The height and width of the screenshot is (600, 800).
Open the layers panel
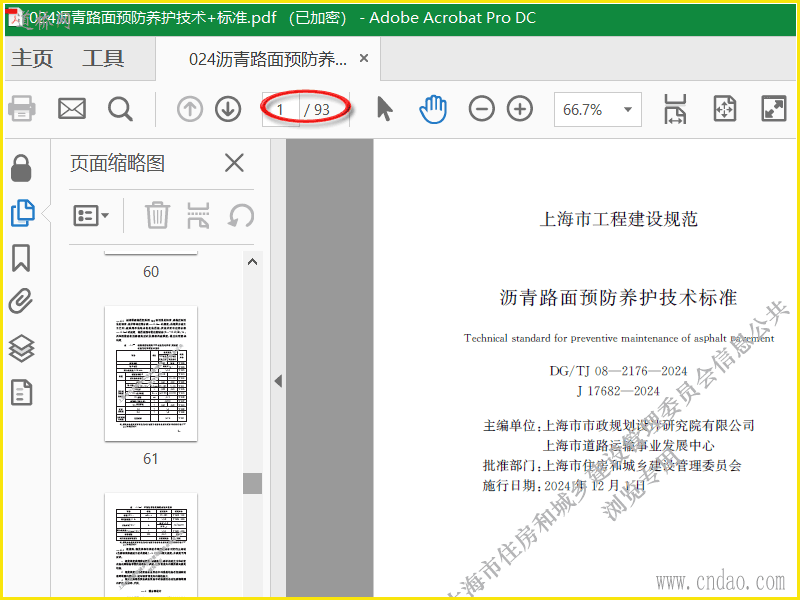(21, 348)
